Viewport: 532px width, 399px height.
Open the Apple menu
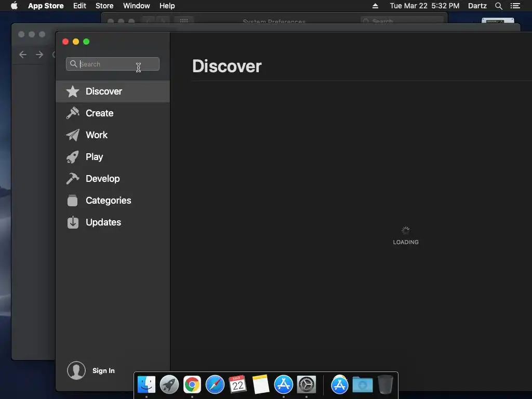(x=14, y=6)
